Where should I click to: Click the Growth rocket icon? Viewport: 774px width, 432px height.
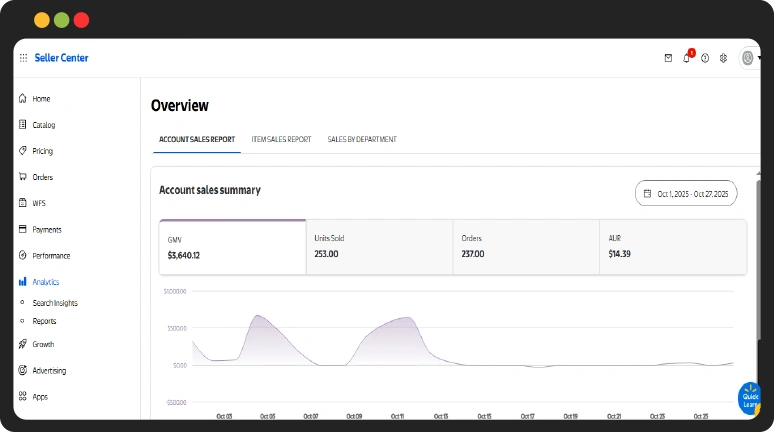[x=23, y=344]
